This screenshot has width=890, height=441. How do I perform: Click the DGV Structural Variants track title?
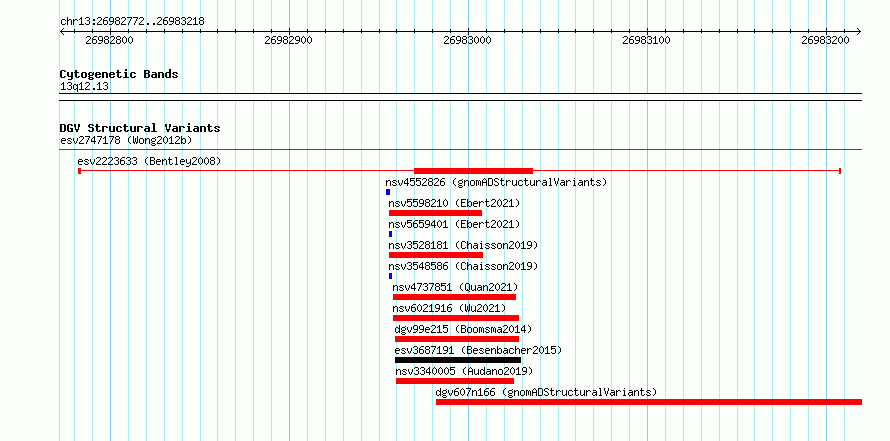tap(140, 128)
